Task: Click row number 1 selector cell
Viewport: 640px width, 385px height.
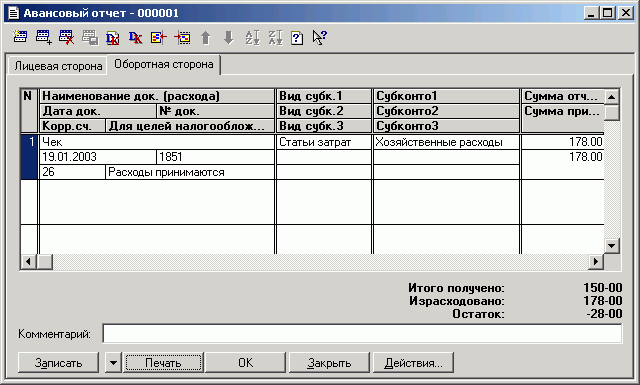Action: tap(29, 157)
